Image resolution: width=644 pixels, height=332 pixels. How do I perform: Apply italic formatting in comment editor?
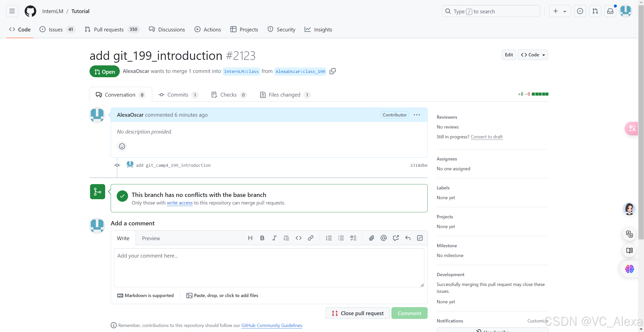[x=274, y=238]
